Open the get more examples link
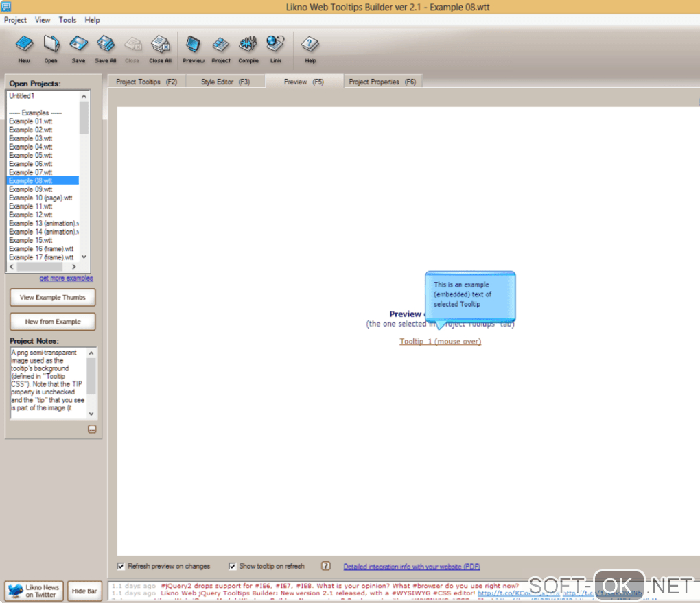Image resolution: width=700 pixels, height=603 pixels. pyautogui.click(x=66, y=278)
